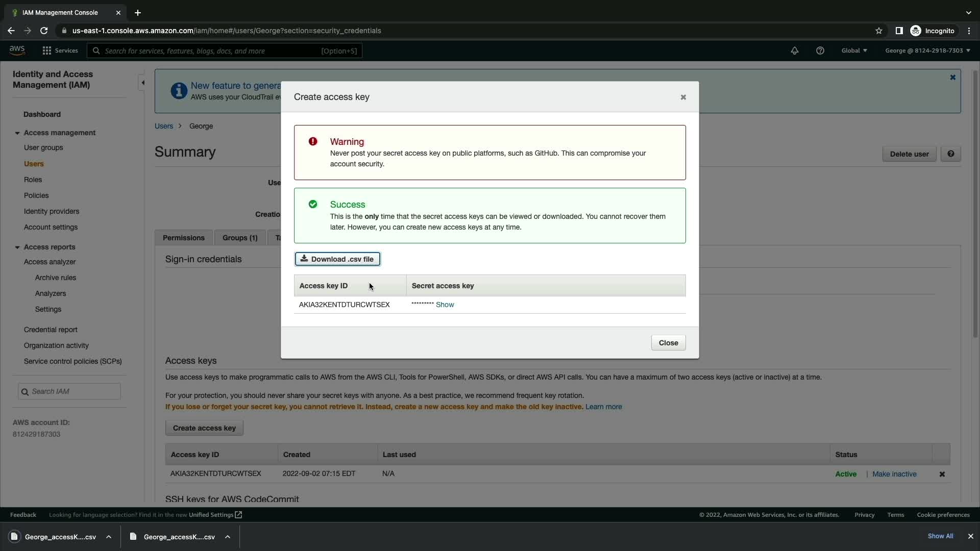The image size is (980, 551).
Task: Click the AWS logo home icon
Action: point(17,50)
